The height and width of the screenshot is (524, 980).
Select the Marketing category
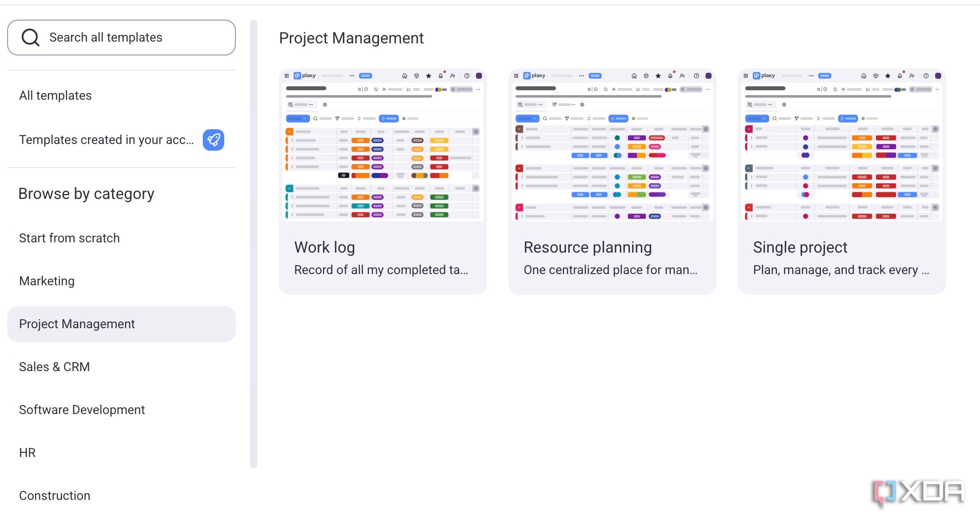(x=47, y=281)
